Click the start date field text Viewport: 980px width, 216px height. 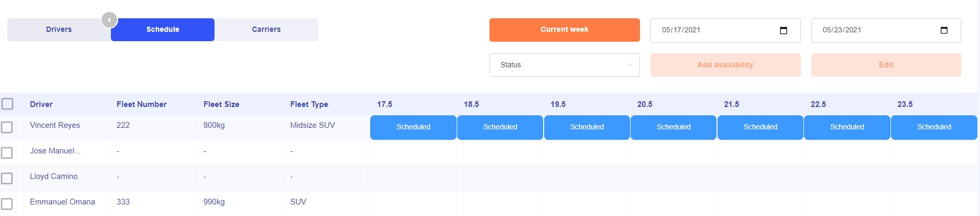click(x=681, y=30)
